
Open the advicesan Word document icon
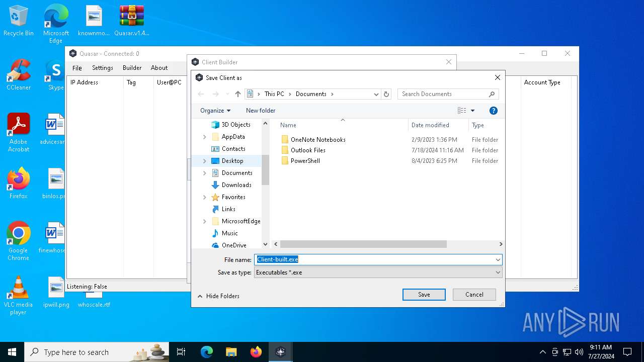click(52, 130)
